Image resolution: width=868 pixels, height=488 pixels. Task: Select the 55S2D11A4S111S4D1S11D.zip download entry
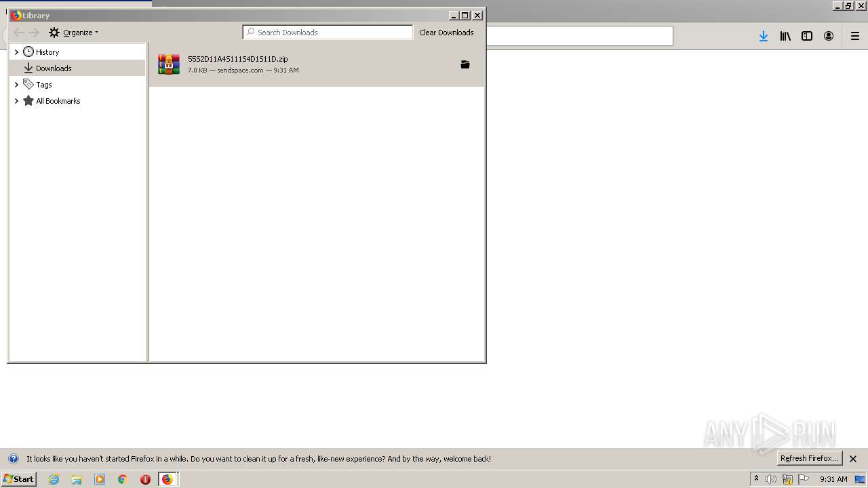[x=317, y=64]
